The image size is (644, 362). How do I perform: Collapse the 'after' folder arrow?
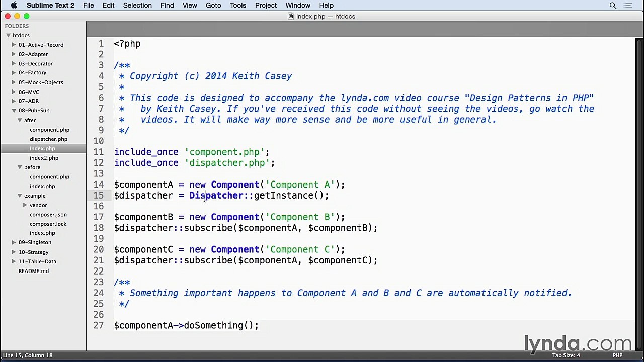point(20,120)
